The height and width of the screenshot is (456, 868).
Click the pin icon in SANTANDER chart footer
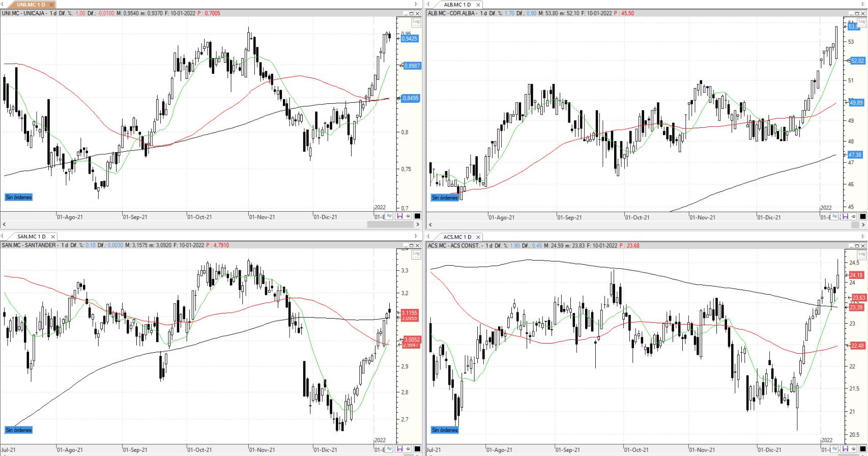tap(408, 449)
